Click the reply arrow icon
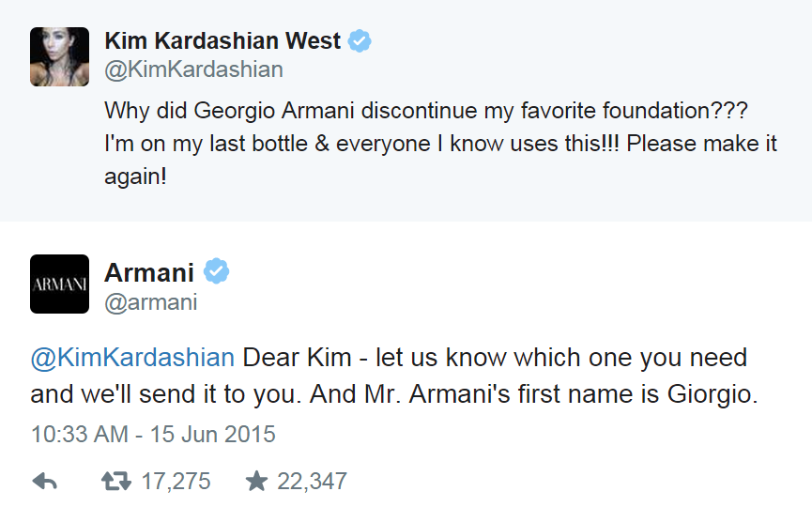The image size is (812, 507). click(x=44, y=482)
